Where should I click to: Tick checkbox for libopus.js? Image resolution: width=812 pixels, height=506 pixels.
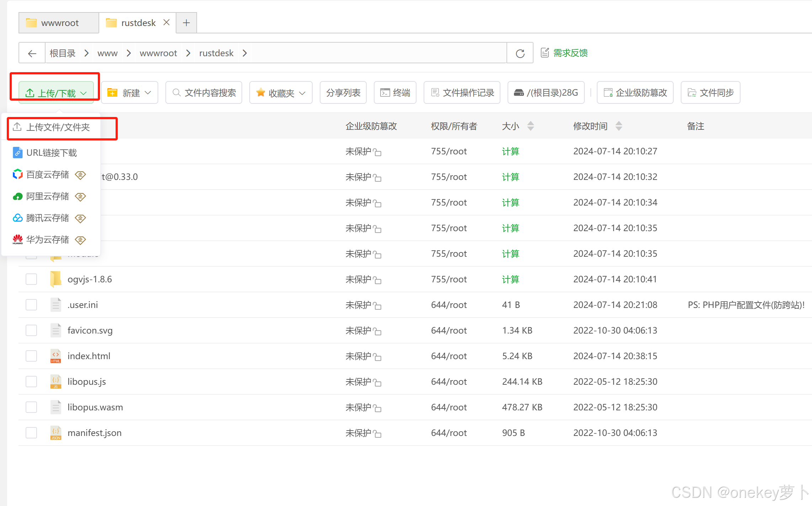(31, 382)
